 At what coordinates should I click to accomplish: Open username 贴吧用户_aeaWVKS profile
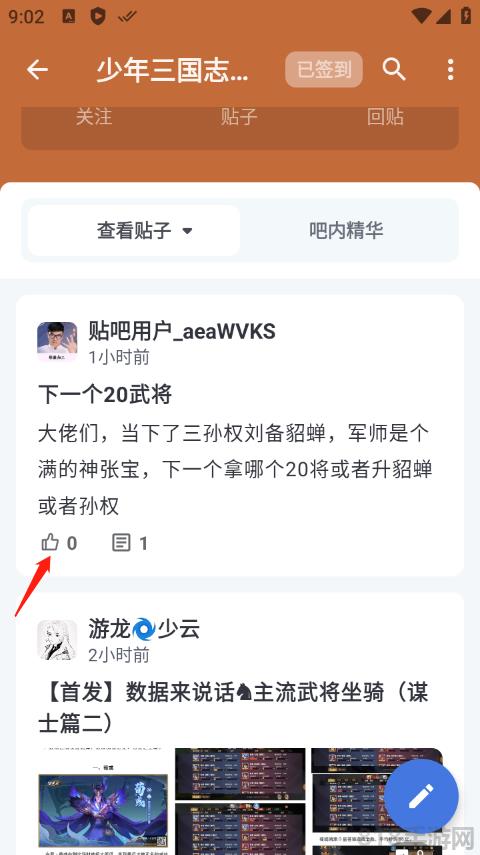point(182,331)
